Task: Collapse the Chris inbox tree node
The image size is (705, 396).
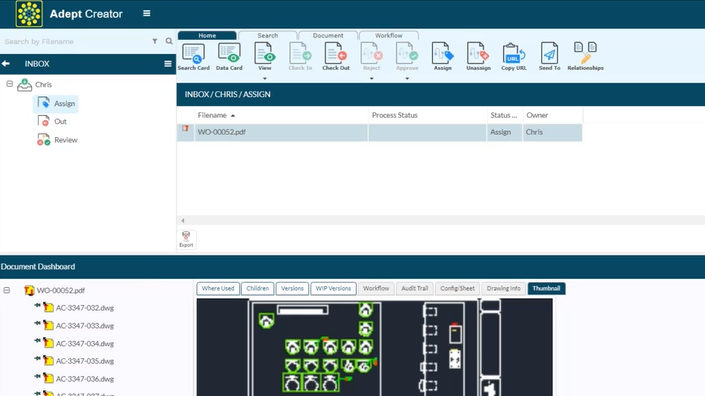Action: 9,84
